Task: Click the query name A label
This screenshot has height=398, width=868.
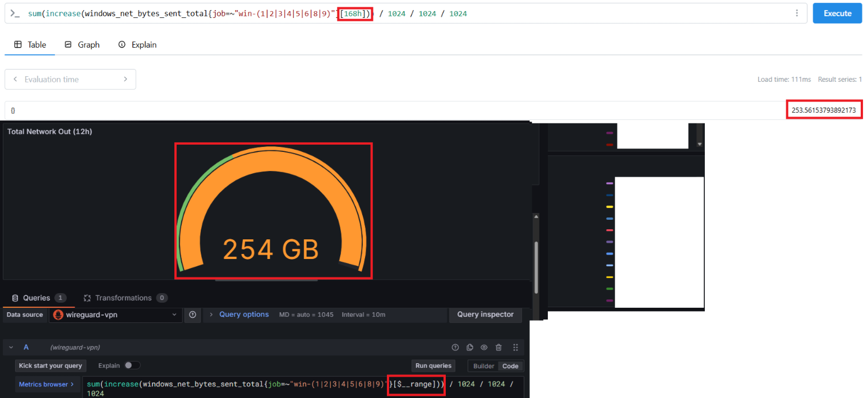Action: (26, 348)
